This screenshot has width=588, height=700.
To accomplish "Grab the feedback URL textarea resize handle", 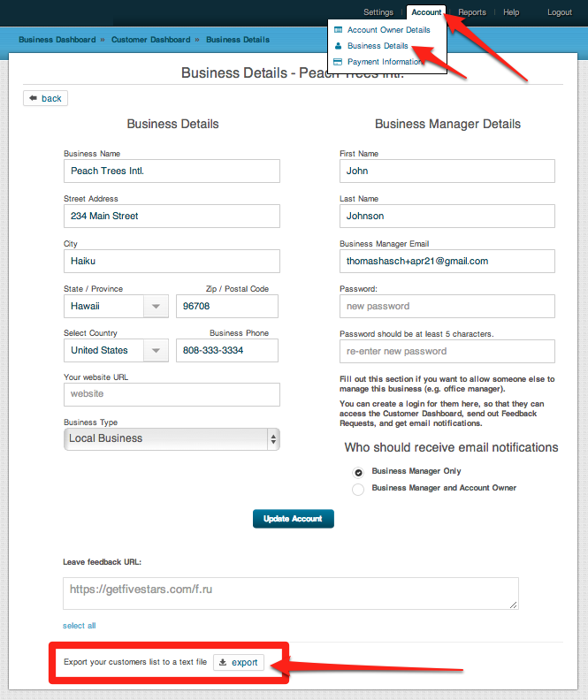I will [x=514, y=605].
